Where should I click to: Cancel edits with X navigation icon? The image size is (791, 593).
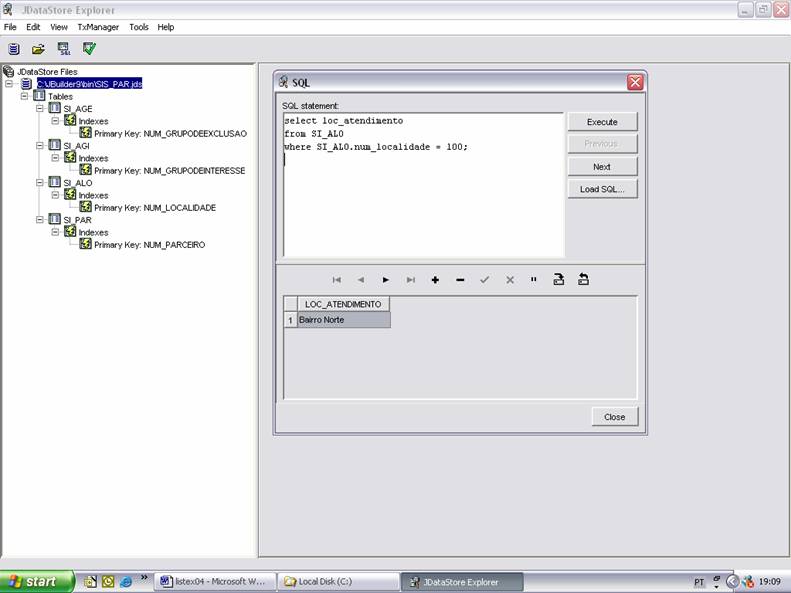(x=510, y=280)
